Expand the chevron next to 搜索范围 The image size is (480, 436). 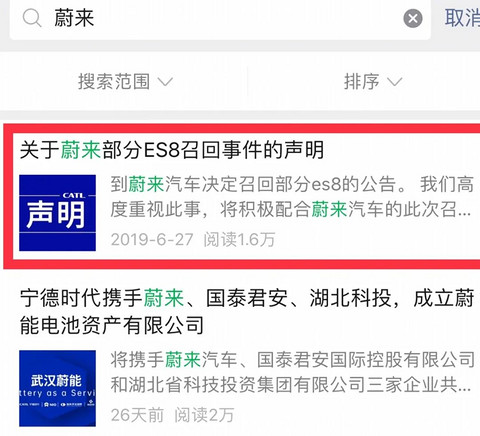point(165,81)
